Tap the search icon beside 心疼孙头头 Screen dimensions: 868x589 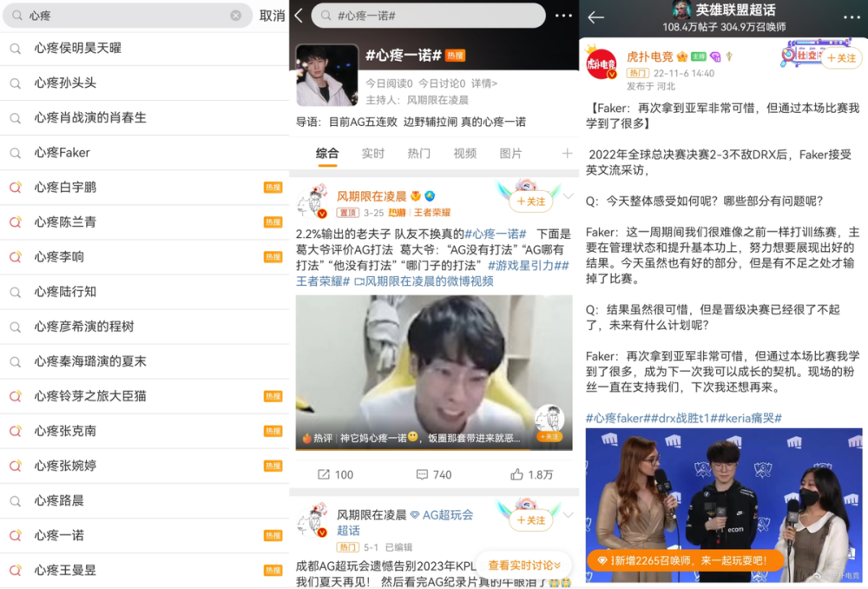(16, 83)
